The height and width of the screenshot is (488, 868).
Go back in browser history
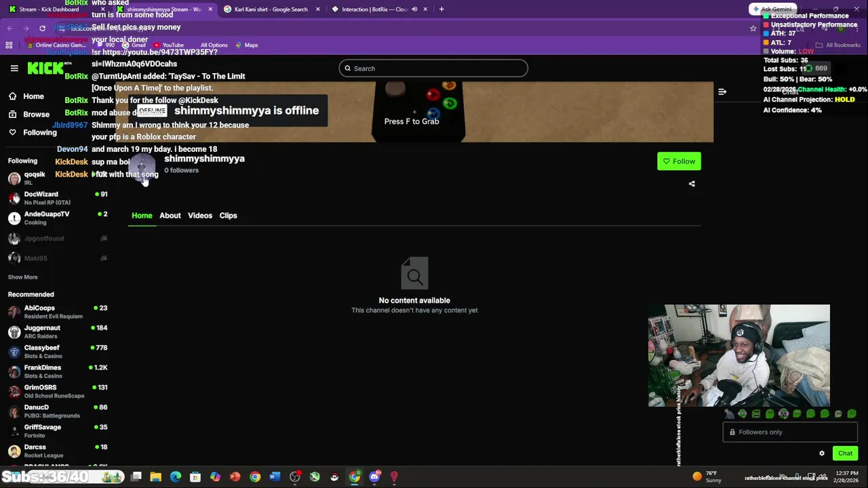[10, 28]
